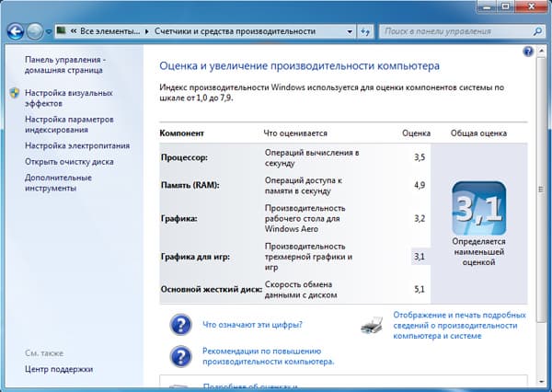This screenshot has height=392, width=552.
Task: Click the Control Panel icon in address bar
Action: 62,31
